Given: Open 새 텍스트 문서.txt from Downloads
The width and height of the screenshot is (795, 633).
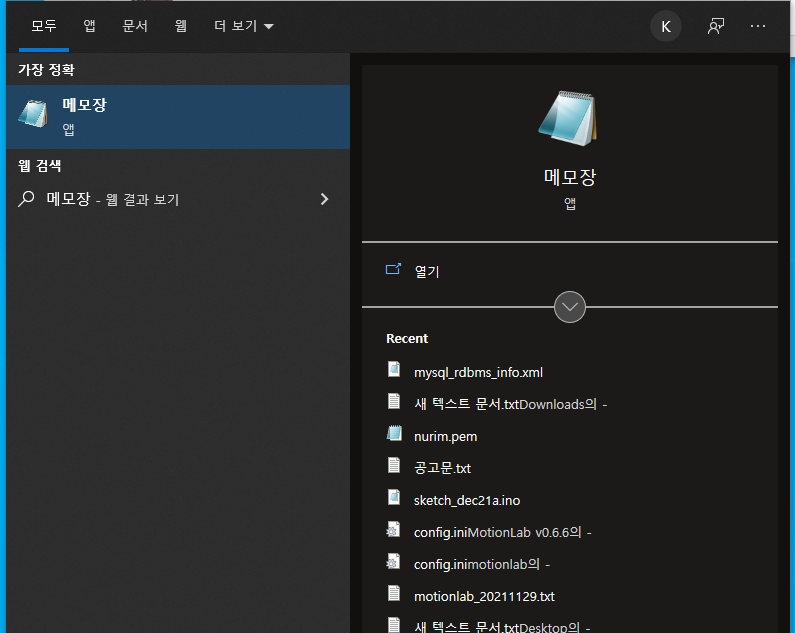Looking at the screenshot, I should pos(510,404).
